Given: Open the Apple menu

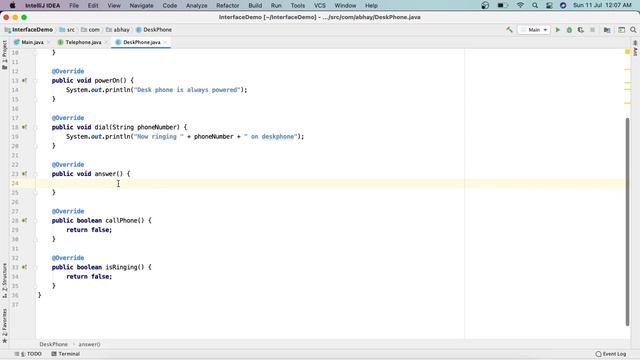Looking at the screenshot, I should (x=12, y=5).
